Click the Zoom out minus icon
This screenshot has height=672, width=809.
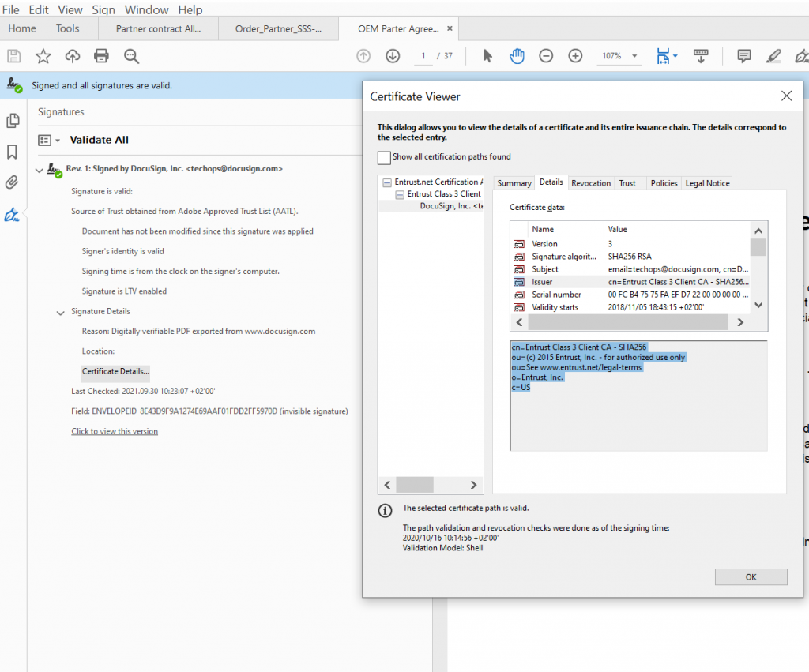pos(546,56)
